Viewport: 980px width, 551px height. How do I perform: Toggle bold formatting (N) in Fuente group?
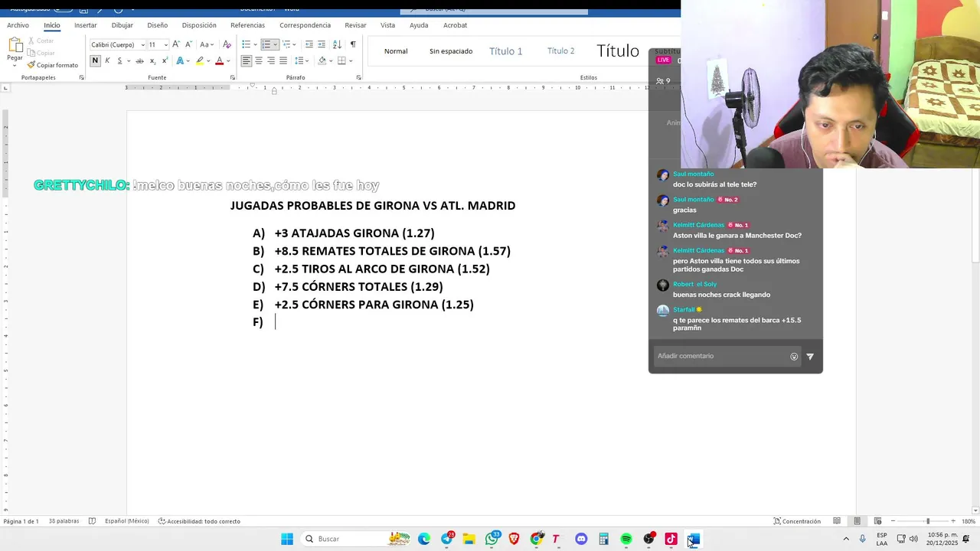point(95,60)
